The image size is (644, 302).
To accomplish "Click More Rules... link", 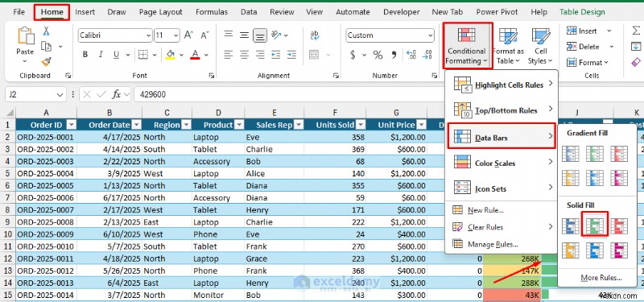I will 601,278.
